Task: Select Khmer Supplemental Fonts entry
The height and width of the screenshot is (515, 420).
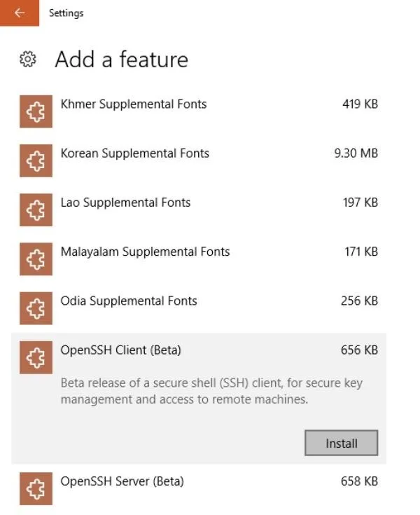Action: [199, 111]
